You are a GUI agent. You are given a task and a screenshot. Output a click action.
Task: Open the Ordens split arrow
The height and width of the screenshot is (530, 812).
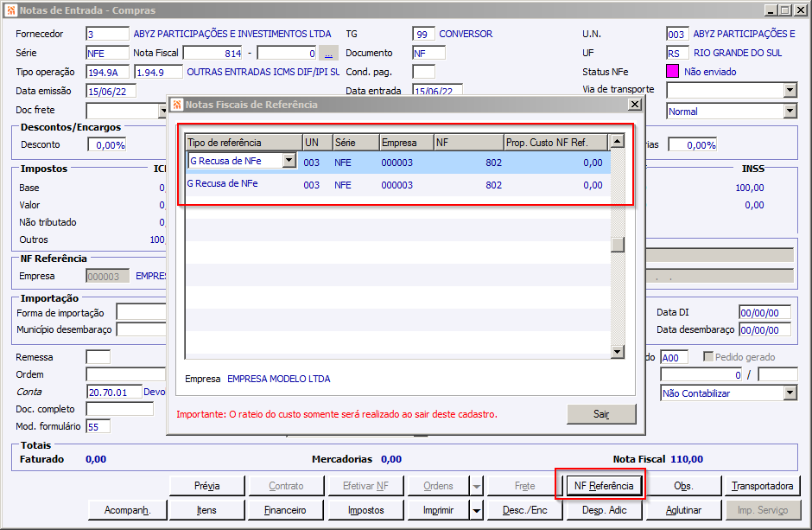point(477,486)
